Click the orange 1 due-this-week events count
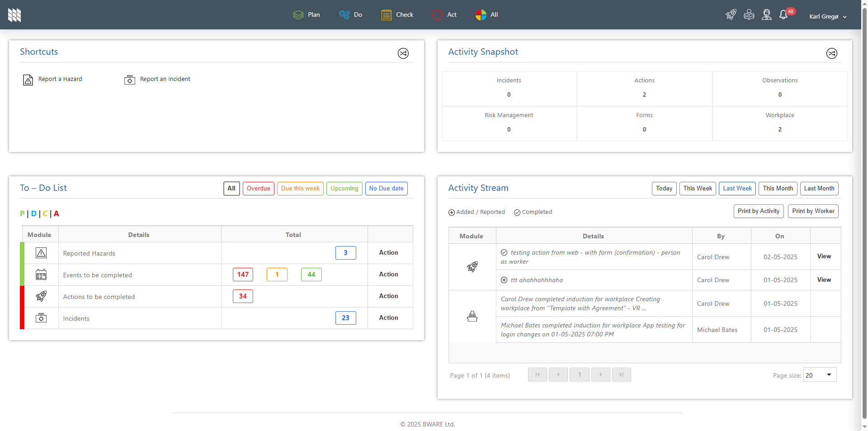The height and width of the screenshot is (431, 868). coord(277,275)
